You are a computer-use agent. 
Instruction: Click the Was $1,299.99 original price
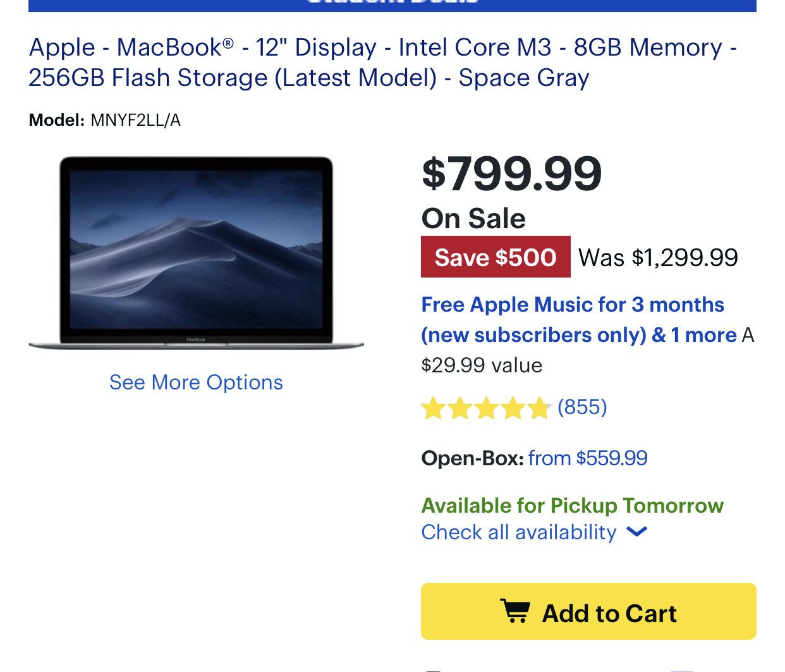[658, 258]
